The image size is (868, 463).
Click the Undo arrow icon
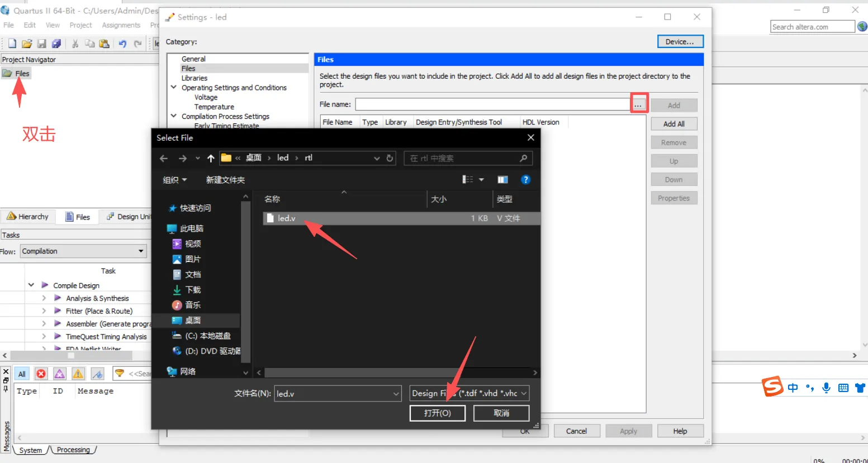[122, 44]
